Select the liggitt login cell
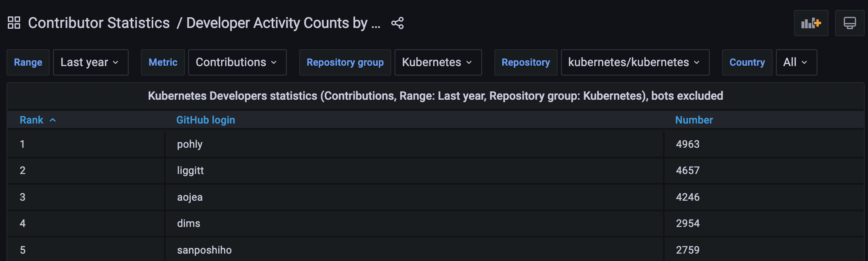 pos(190,171)
